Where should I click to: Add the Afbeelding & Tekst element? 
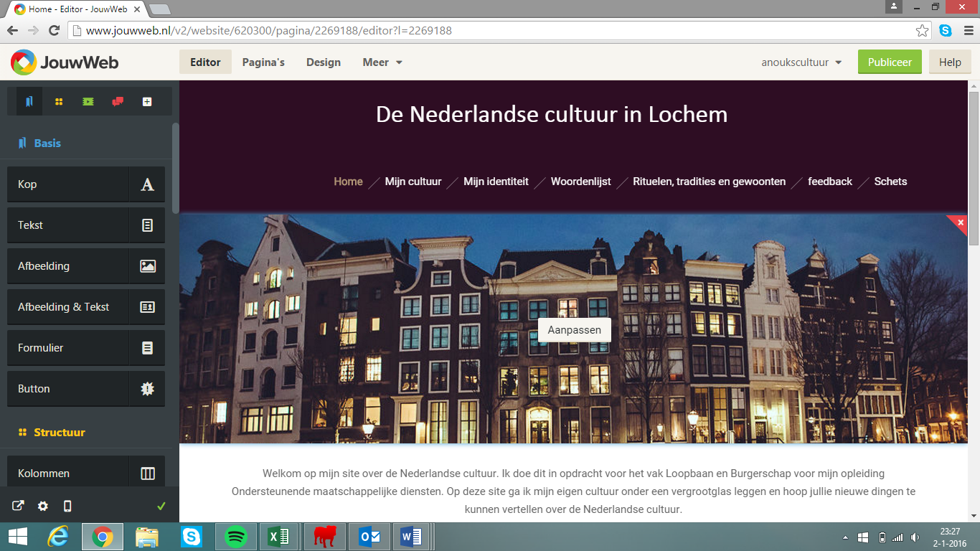(86, 307)
